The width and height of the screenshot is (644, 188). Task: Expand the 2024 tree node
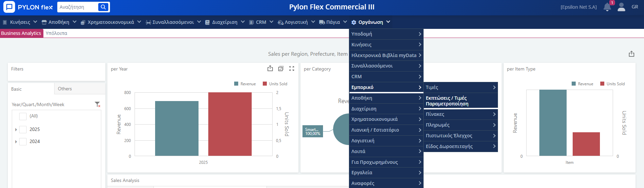pyautogui.click(x=16, y=142)
